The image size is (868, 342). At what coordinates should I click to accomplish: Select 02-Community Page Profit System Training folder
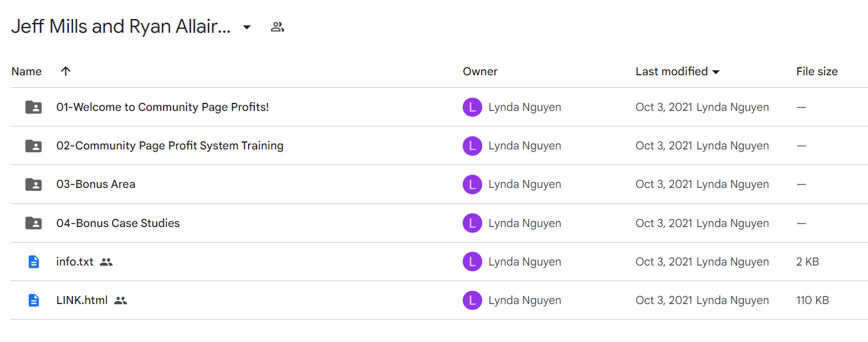(x=170, y=145)
